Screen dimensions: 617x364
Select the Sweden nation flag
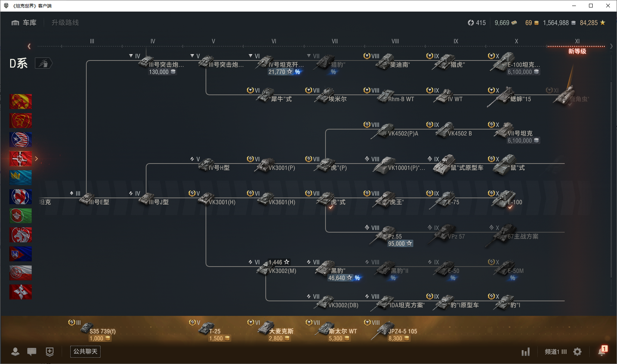click(x=21, y=178)
